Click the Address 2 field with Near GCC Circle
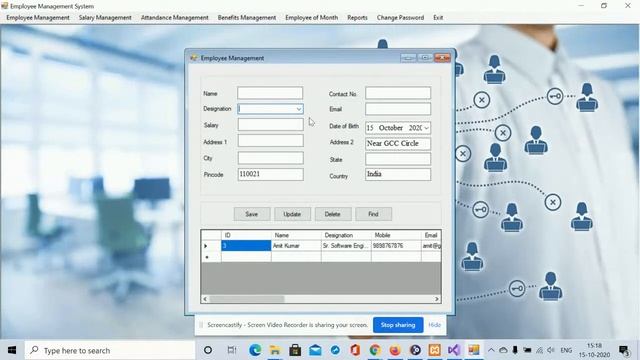Viewport: 640px width, 360px height. (x=398, y=144)
